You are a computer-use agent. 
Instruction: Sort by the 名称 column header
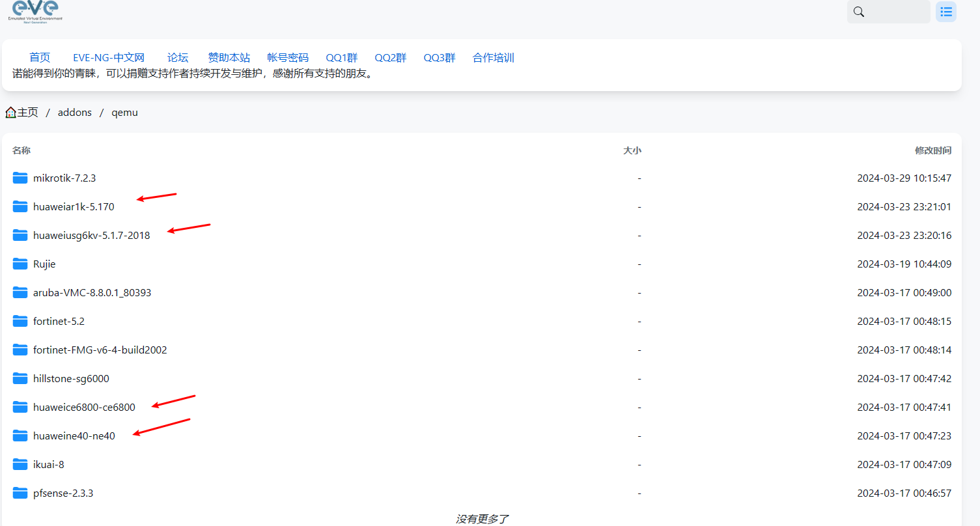[x=21, y=150]
